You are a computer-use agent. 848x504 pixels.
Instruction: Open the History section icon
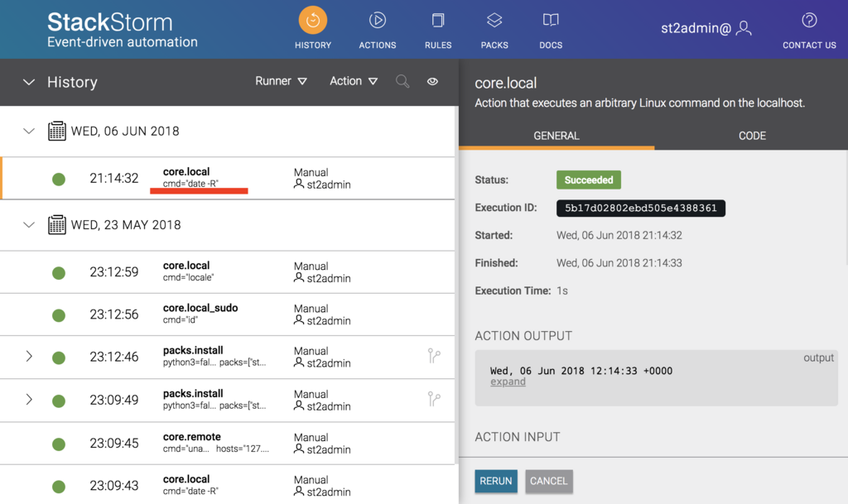[x=312, y=21]
